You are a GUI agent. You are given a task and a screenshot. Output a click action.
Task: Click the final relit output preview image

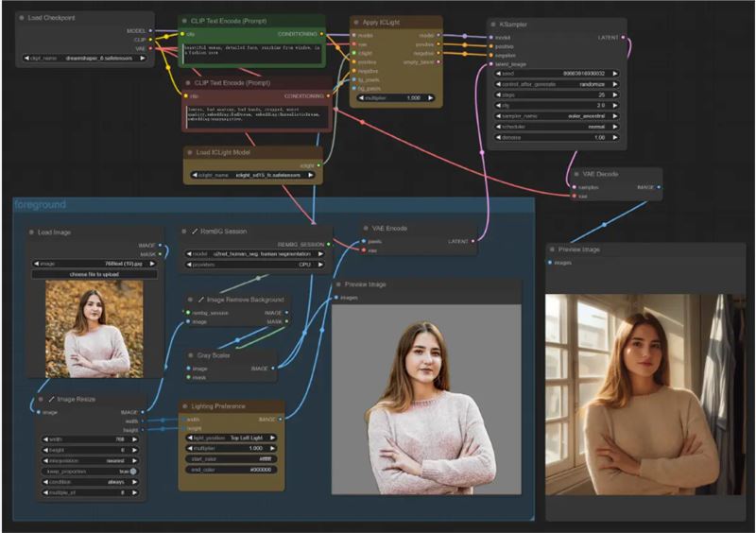pyautogui.click(x=645, y=395)
